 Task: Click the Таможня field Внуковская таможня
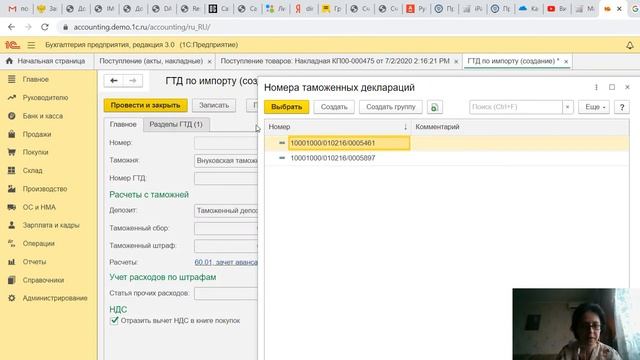click(226, 161)
